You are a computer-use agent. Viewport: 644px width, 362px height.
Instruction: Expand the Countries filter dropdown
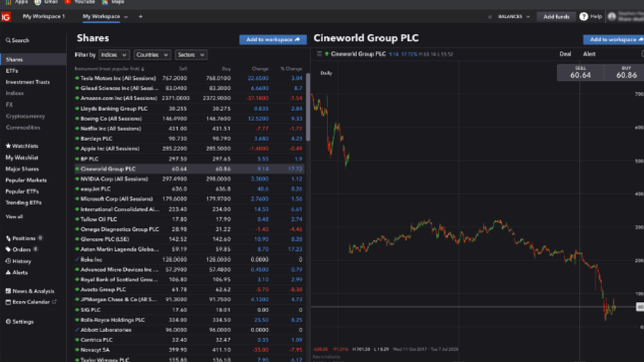pyautogui.click(x=152, y=55)
